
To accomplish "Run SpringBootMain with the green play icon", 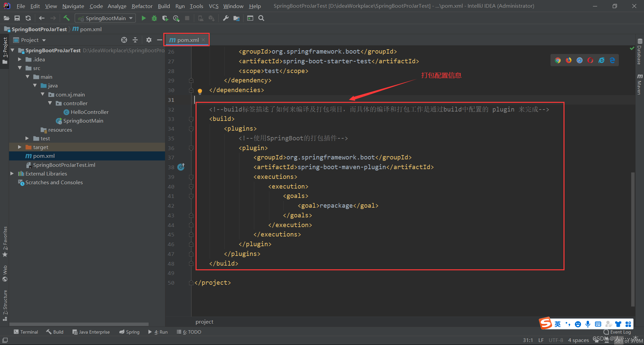I will (x=144, y=18).
